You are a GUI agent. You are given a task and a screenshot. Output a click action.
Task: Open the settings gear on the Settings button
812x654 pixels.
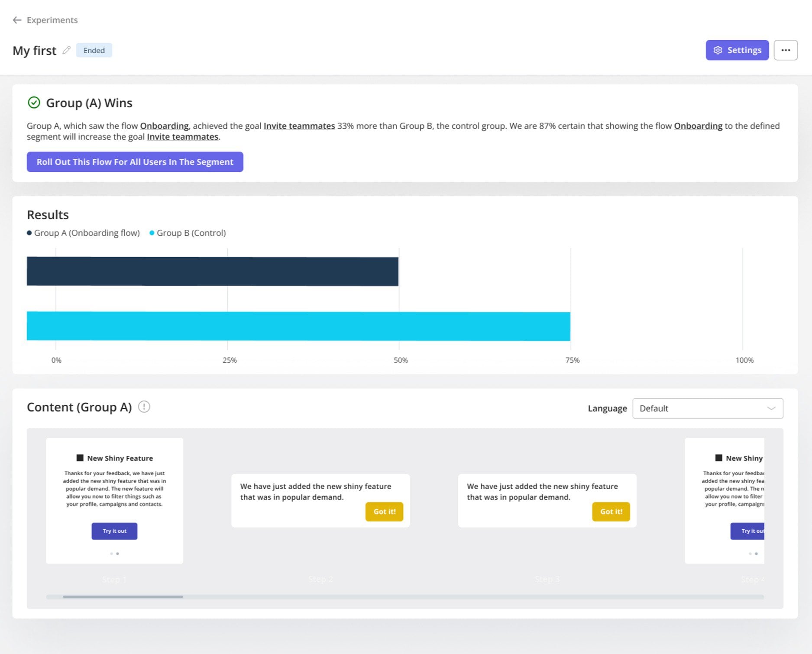click(x=718, y=50)
